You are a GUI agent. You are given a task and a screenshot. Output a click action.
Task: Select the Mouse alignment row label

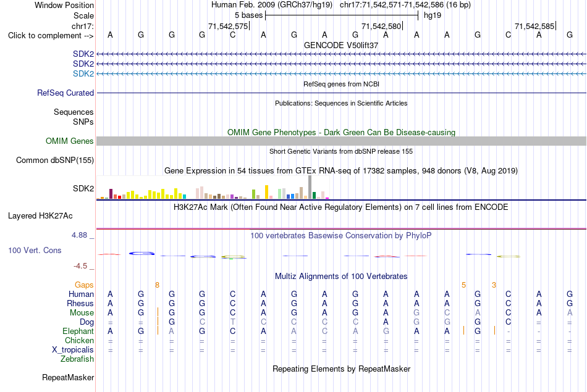82,313
